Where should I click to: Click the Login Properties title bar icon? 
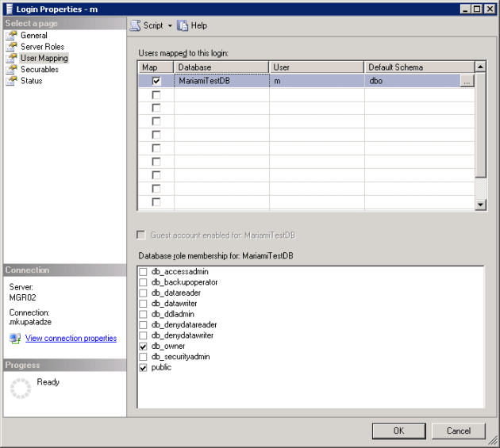[x=10, y=10]
